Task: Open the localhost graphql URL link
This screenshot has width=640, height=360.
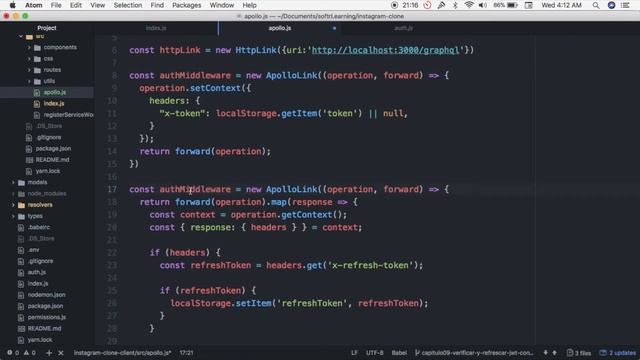Action: pos(385,50)
